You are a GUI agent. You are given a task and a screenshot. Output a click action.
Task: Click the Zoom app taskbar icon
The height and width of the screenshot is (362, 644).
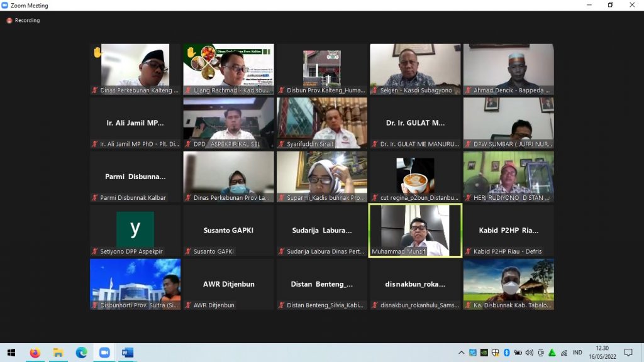104,353
